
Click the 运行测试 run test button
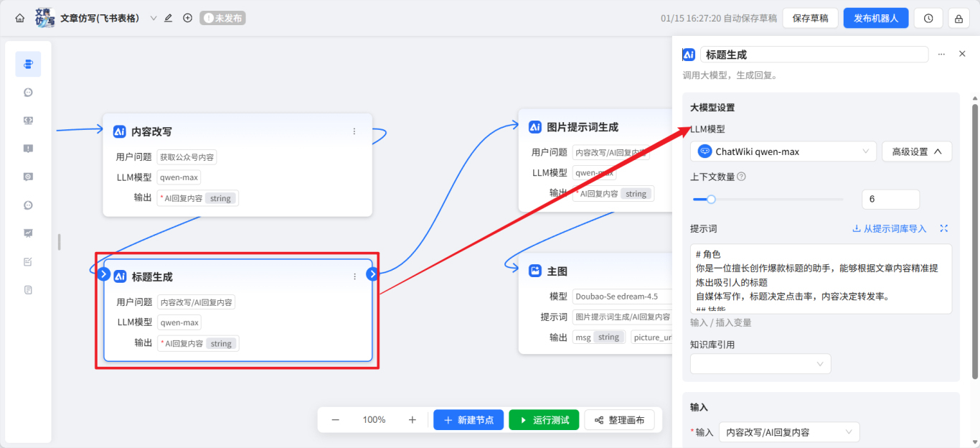pos(544,419)
